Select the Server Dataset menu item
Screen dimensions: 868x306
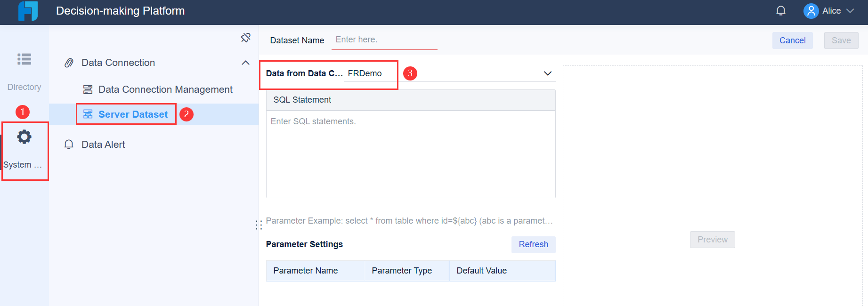point(133,114)
